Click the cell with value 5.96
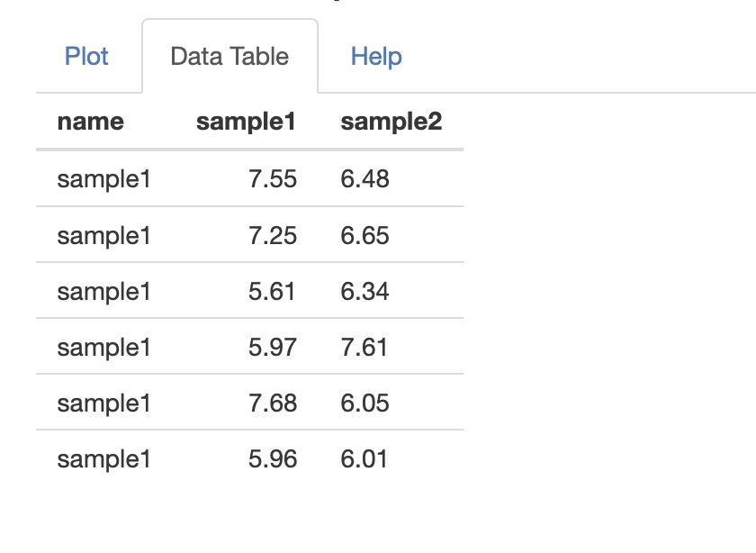The image size is (756, 553). pos(273,459)
